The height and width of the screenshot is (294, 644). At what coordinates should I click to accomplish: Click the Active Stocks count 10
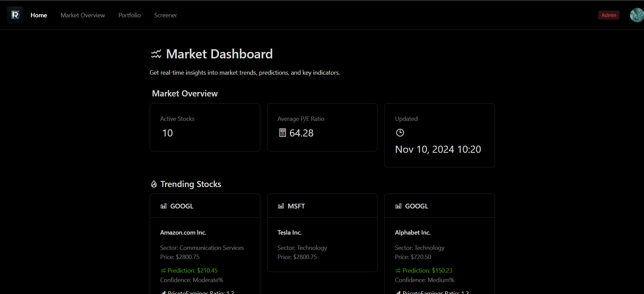(x=167, y=133)
